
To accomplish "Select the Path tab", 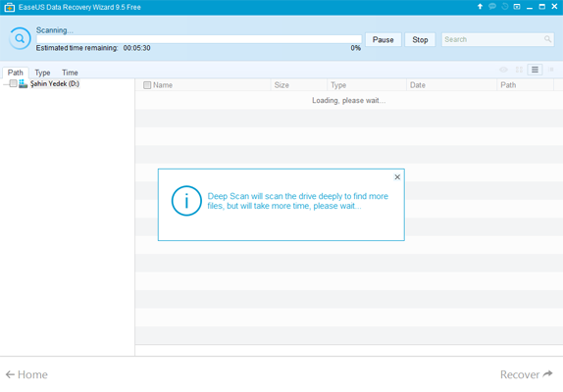I will pyautogui.click(x=16, y=73).
